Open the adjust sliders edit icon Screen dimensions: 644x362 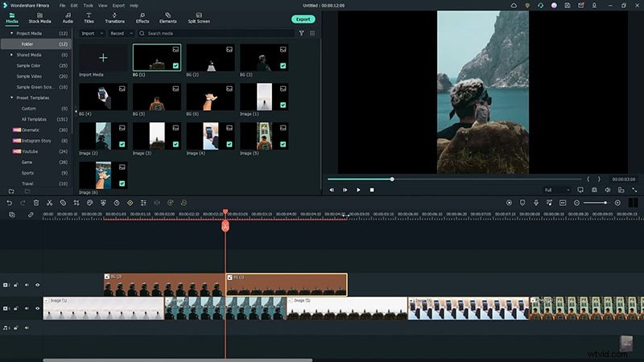pos(143,203)
